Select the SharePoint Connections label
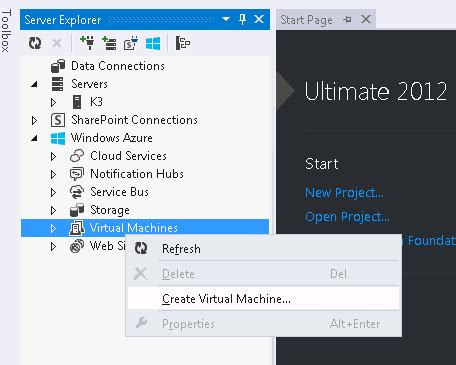 [134, 120]
